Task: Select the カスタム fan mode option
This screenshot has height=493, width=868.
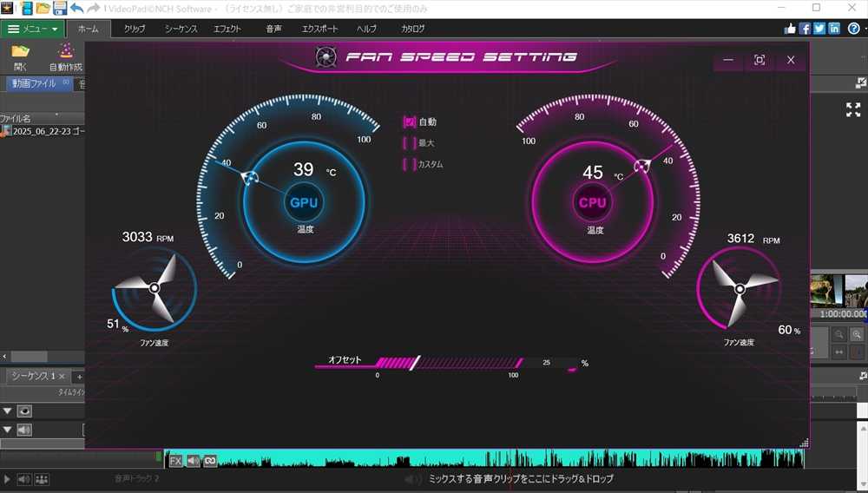Action: 410,164
